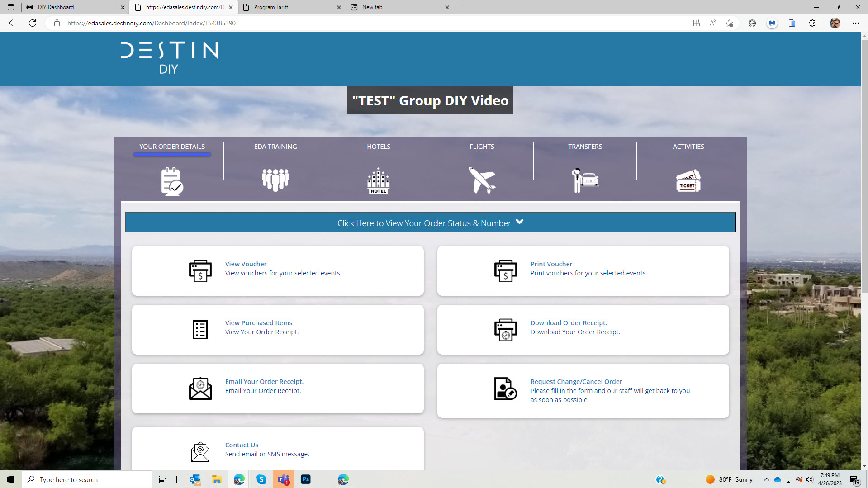This screenshot has width=868, height=488.
Task: Add this page to favorites with star icon
Action: click(729, 23)
